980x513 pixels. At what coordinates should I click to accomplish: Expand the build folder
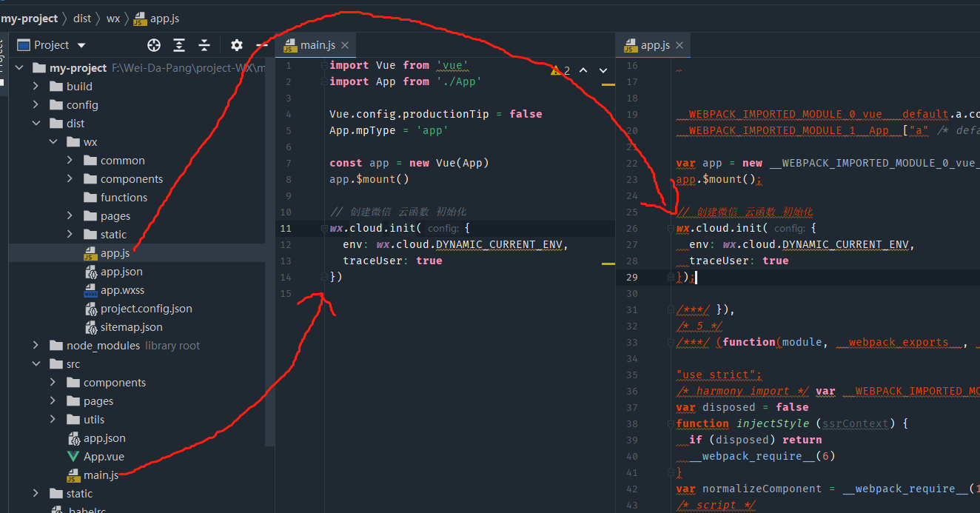[36, 87]
